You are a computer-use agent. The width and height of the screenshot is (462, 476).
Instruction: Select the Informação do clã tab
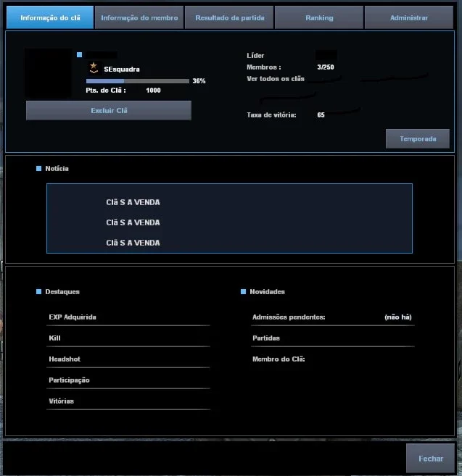point(50,17)
